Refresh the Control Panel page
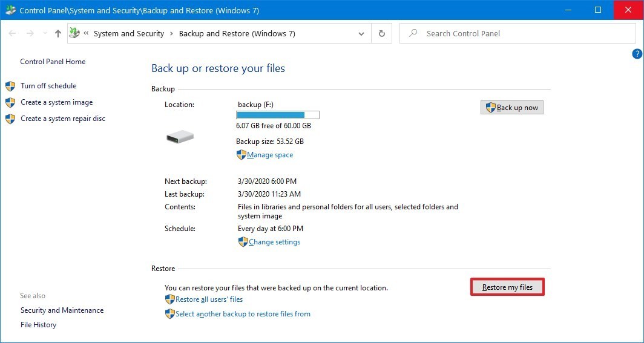The height and width of the screenshot is (343, 644). click(x=381, y=34)
